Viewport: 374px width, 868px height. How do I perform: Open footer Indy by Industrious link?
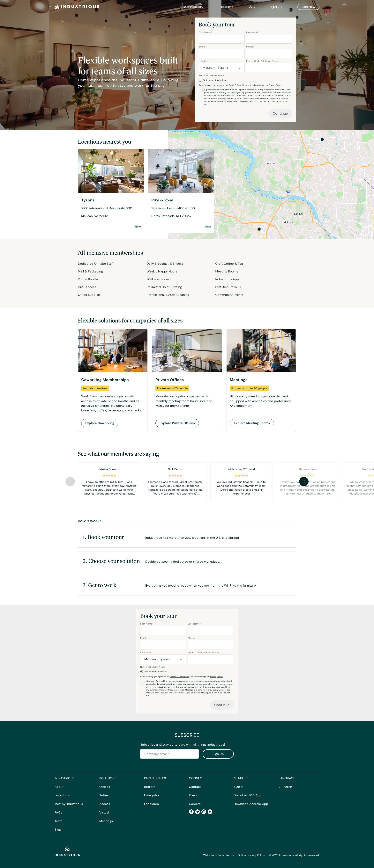[x=69, y=804]
